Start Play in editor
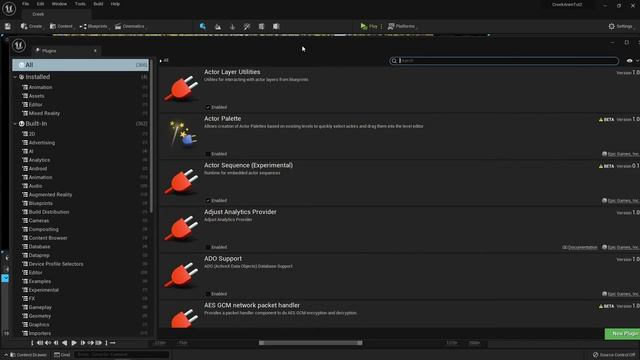 coord(369,27)
